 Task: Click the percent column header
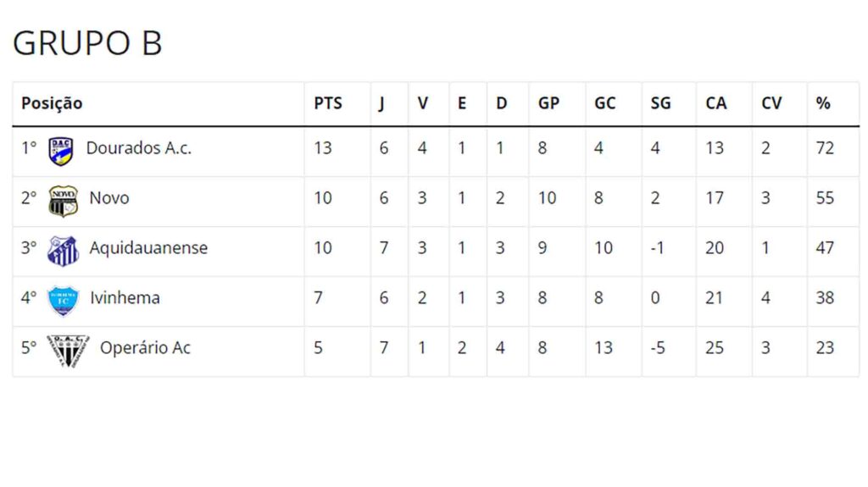click(x=823, y=103)
